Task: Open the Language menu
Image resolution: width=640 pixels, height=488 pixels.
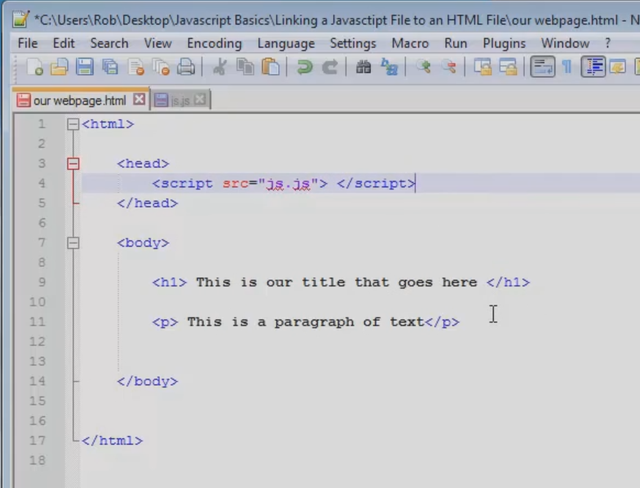Action: tap(286, 43)
